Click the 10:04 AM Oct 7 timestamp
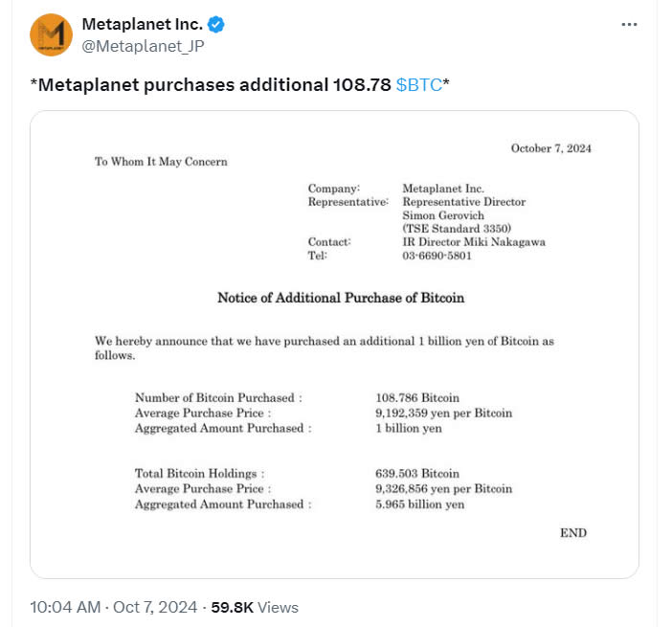 113,607
